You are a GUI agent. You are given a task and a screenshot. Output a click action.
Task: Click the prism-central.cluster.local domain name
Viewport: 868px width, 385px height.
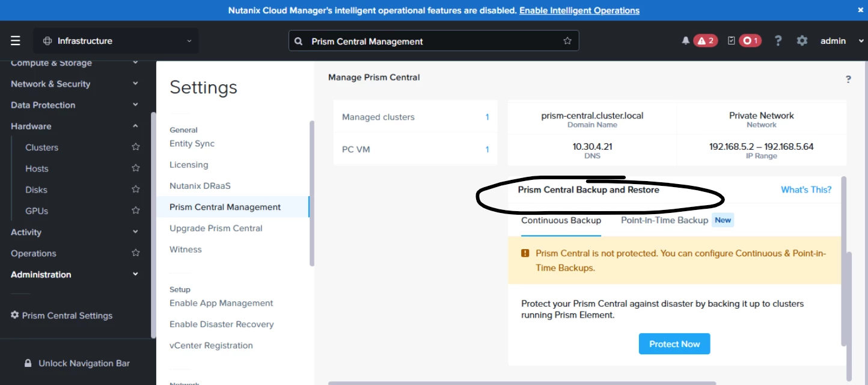[592, 115]
